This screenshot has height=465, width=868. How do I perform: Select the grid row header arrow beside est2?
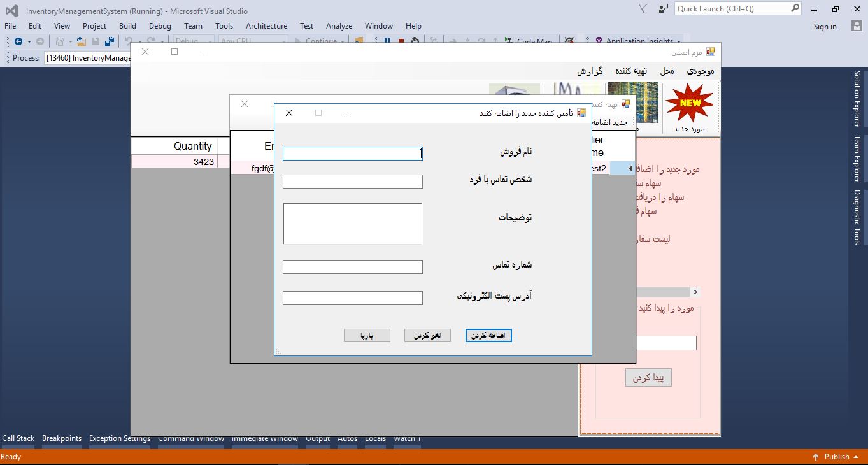tap(630, 168)
